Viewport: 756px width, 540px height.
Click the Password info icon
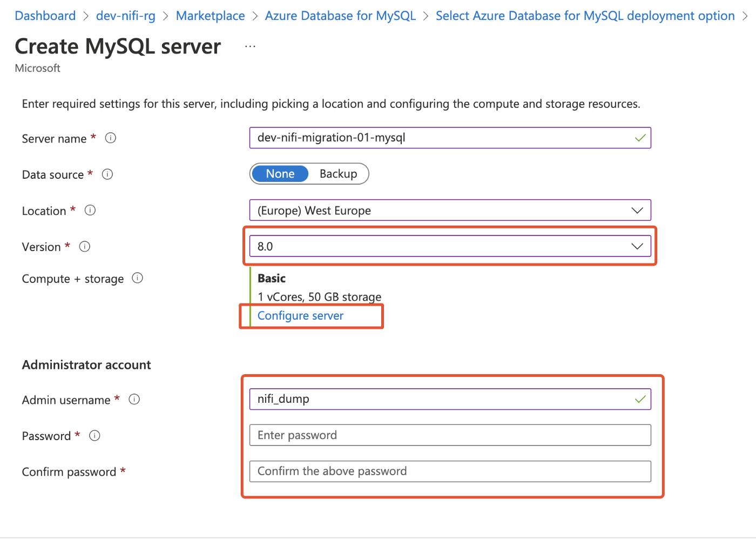tap(94, 436)
